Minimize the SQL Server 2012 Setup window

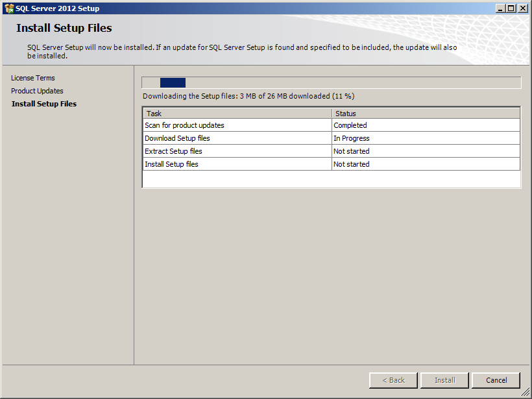(x=500, y=8)
